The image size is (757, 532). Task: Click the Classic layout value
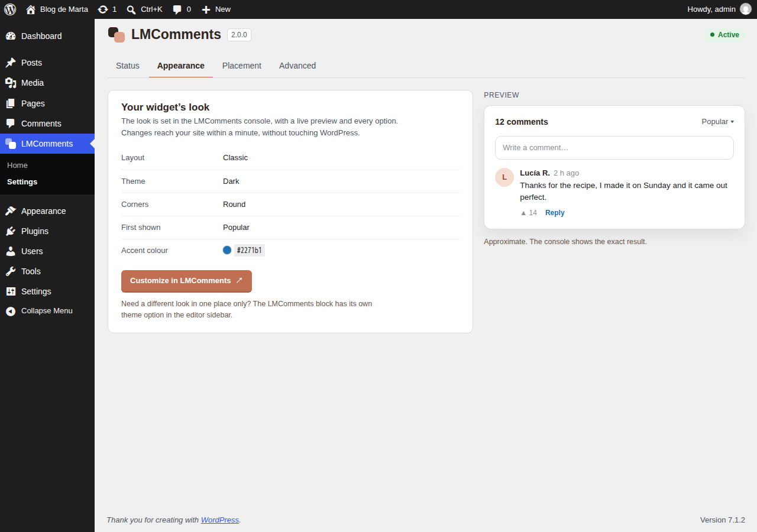[x=235, y=158]
